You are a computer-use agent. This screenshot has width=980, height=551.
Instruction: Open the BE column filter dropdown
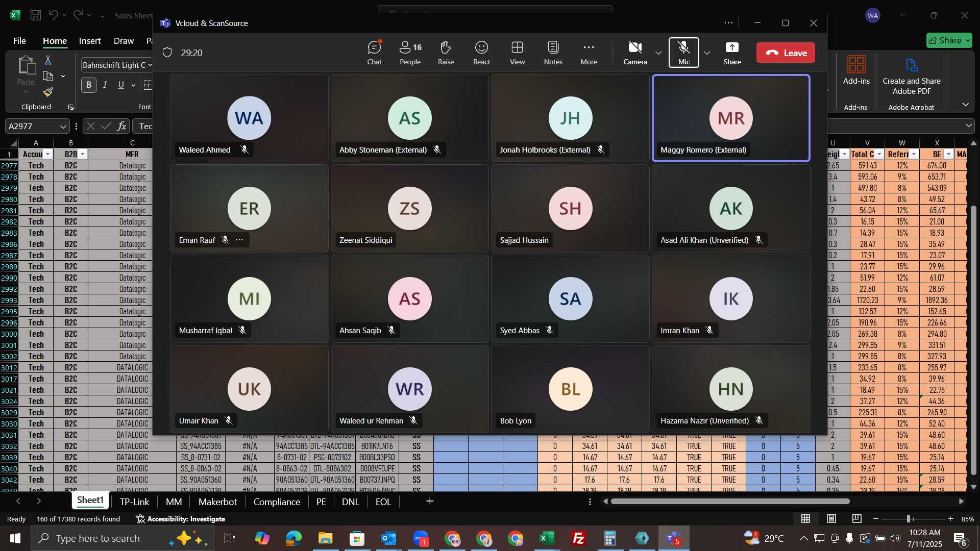coord(948,154)
